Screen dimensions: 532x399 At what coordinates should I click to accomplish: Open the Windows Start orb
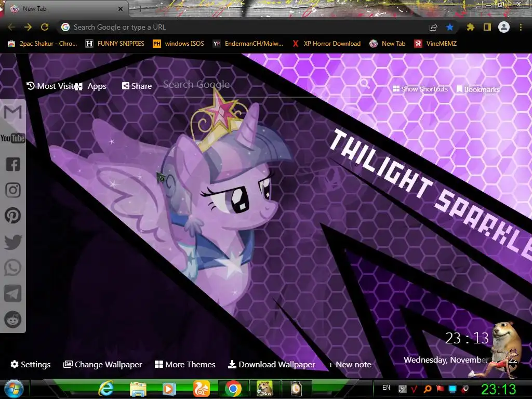[14, 389]
